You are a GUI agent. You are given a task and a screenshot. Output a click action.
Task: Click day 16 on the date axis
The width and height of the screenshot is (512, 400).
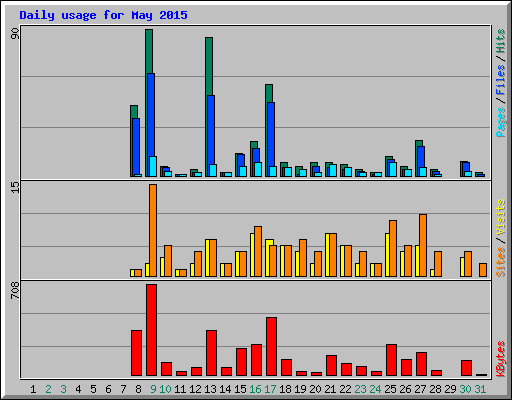255,389
